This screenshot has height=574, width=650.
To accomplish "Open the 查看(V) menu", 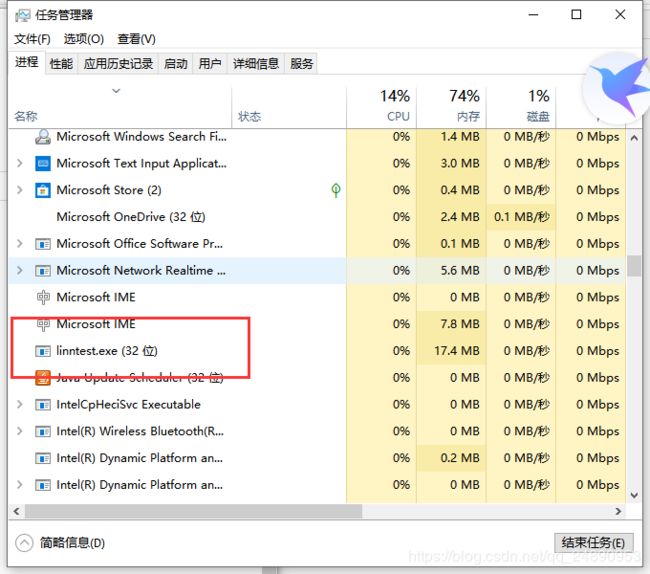I will (x=136, y=39).
